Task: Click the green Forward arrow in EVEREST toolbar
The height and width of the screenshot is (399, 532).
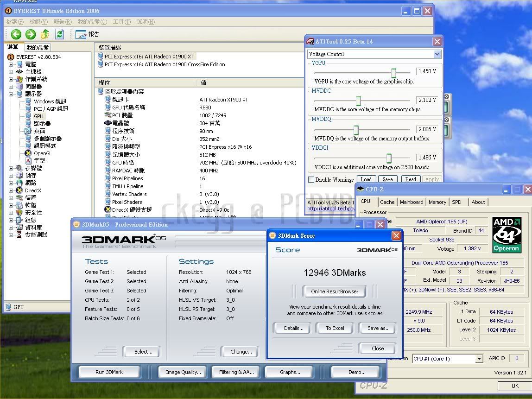Action: 31,34
